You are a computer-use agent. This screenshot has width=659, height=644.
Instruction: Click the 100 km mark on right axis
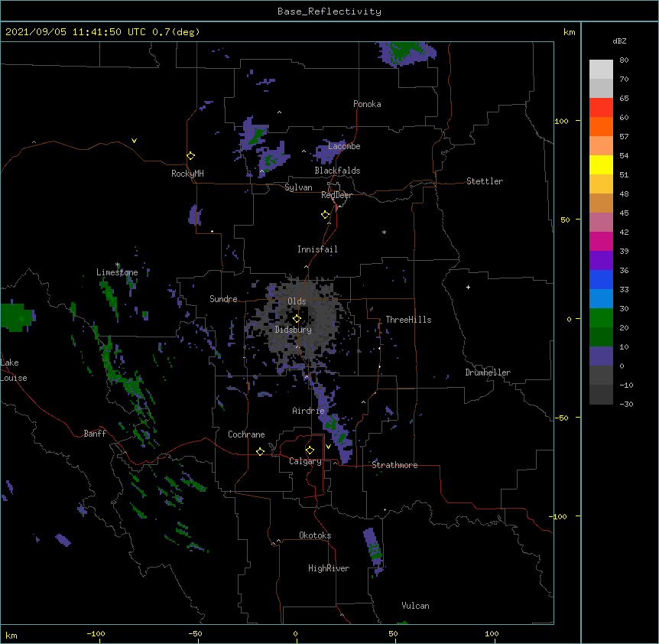click(x=561, y=121)
